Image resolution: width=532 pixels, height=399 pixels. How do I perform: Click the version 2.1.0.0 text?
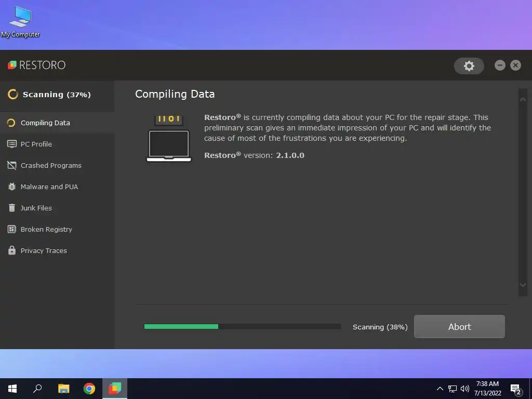point(290,155)
